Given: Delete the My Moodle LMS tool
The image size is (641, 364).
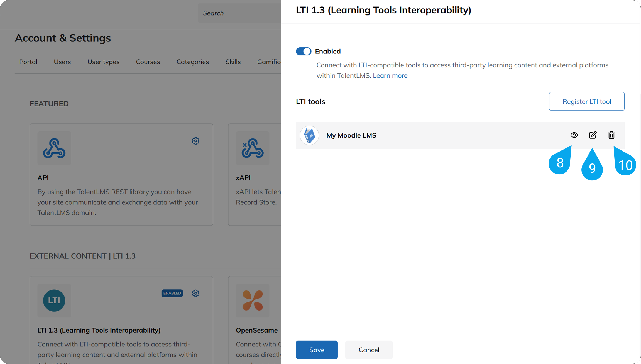Looking at the screenshot, I should point(611,135).
